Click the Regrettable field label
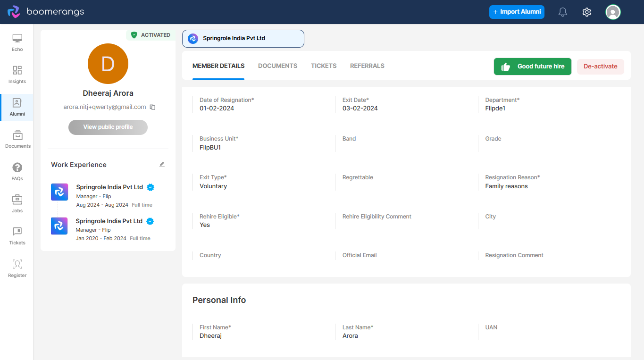 click(358, 177)
